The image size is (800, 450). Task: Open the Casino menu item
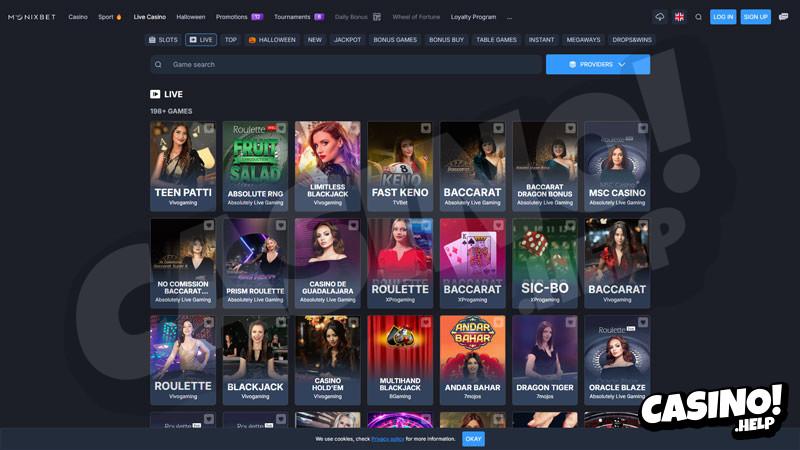click(78, 17)
